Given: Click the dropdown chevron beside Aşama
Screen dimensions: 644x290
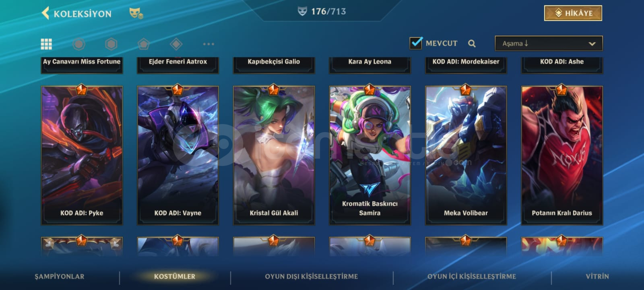Looking at the screenshot, I should pos(592,44).
